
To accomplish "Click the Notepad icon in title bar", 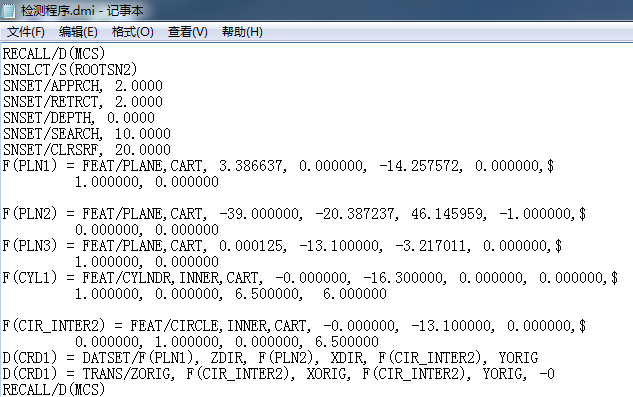I will 8,11.
